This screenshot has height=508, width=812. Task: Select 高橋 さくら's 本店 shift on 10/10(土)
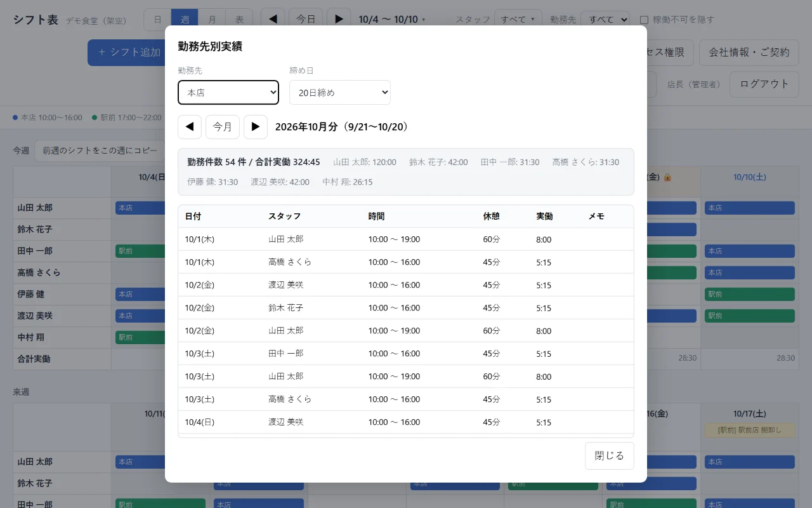(x=750, y=272)
